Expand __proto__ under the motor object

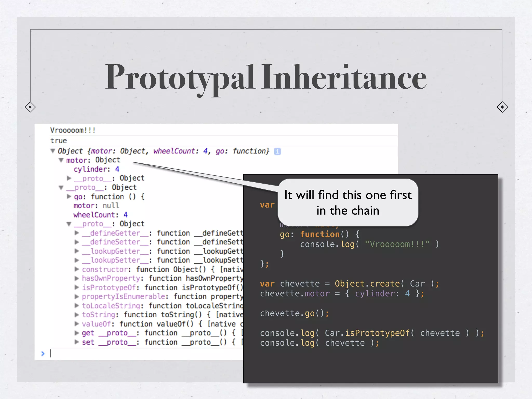[x=69, y=178]
